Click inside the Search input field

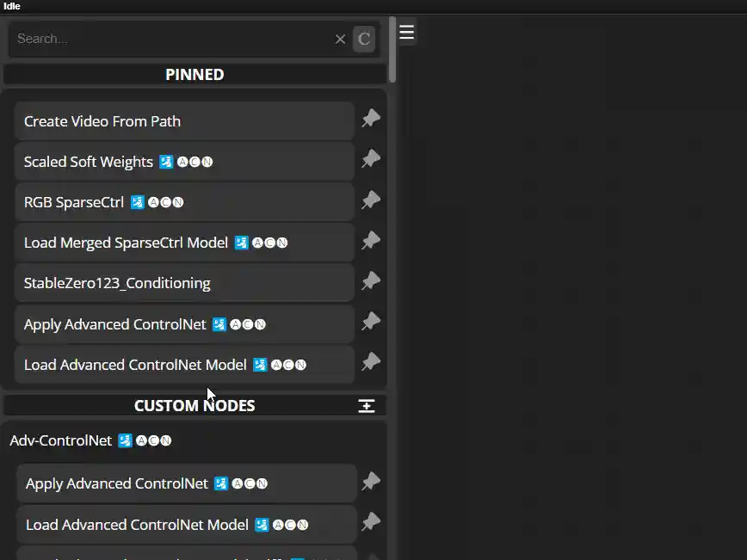coord(172,39)
